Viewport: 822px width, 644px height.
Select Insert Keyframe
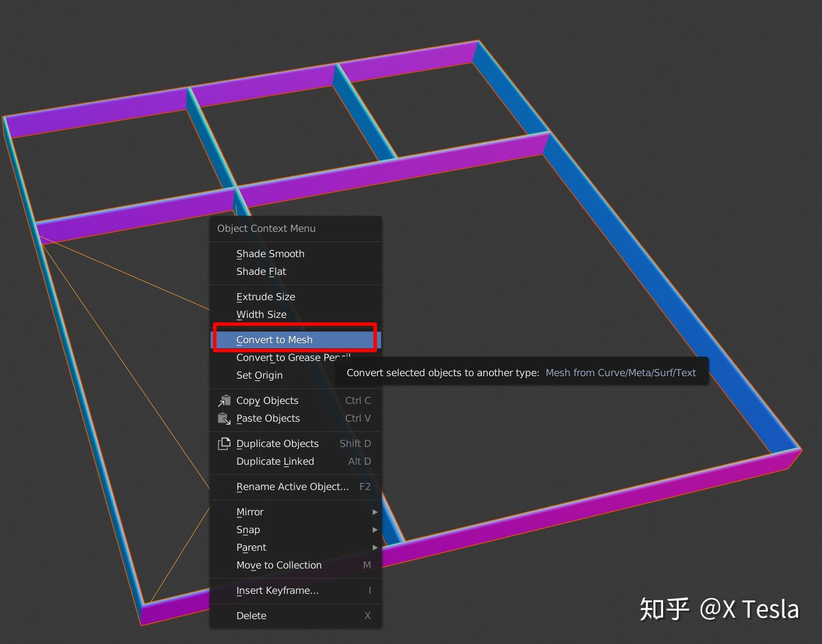(277, 590)
